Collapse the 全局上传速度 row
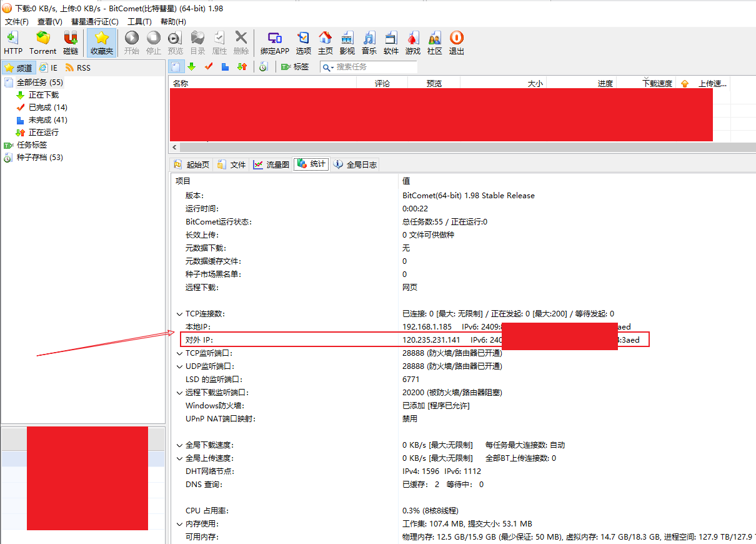The height and width of the screenshot is (544, 756). click(x=179, y=458)
